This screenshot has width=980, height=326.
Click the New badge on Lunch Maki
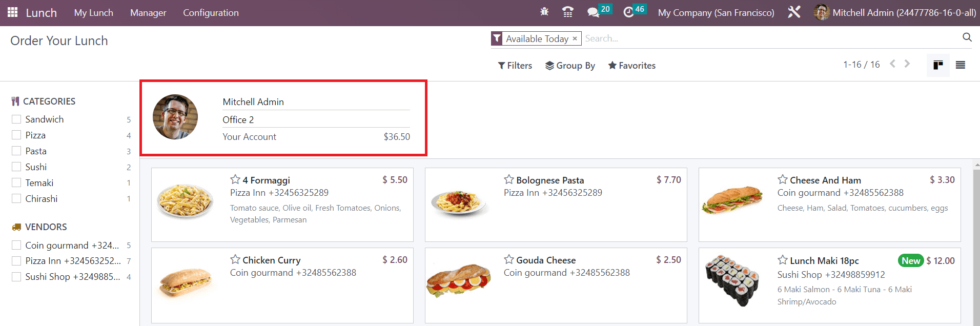pyautogui.click(x=911, y=260)
